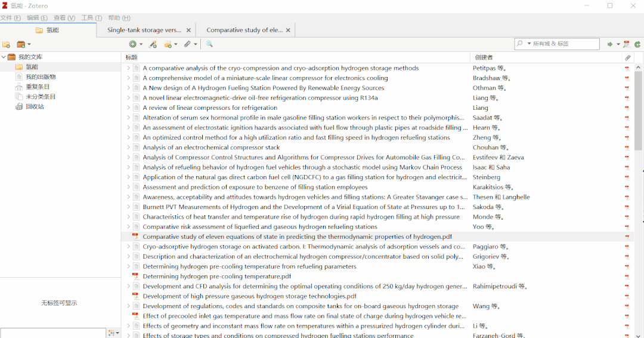
Task: Click add item by identifier wand icon
Action: [x=153, y=44]
